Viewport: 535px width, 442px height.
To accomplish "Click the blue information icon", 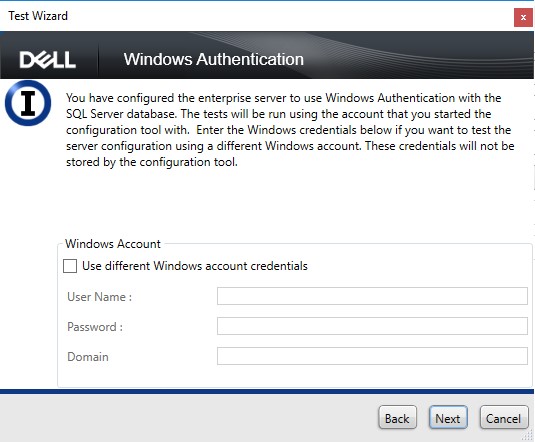I will pyautogui.click(x=28, y=103).
